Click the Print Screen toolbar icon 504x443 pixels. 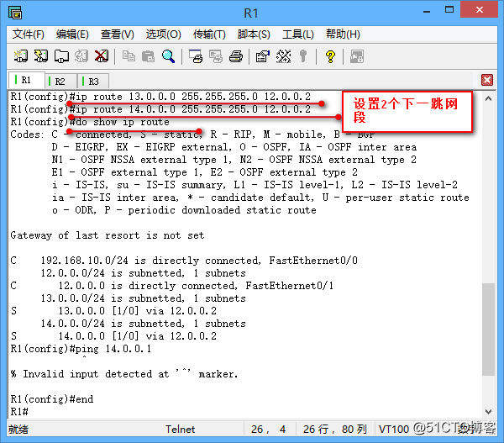[x=196, y=56]
